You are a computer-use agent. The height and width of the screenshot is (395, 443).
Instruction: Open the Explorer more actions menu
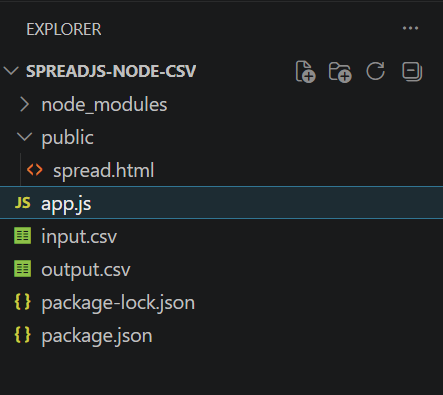[410, 28]
